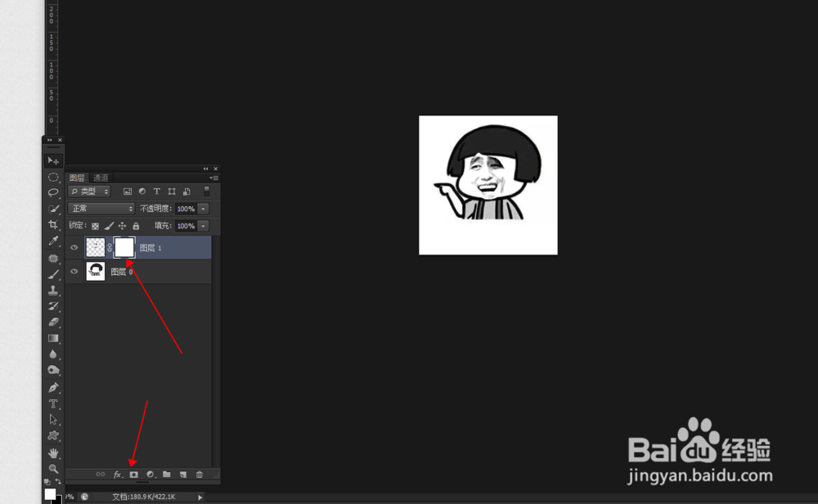Toggle lock position

[x=122, y=226]
